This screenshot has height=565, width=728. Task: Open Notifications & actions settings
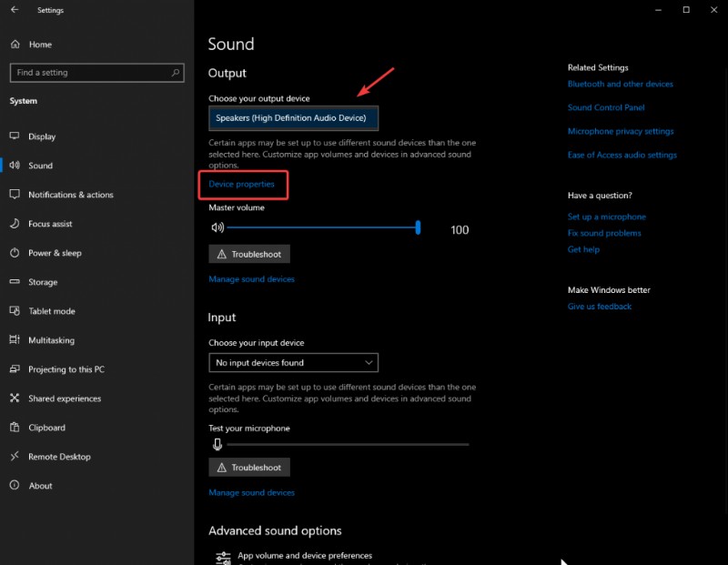point(15,195)
